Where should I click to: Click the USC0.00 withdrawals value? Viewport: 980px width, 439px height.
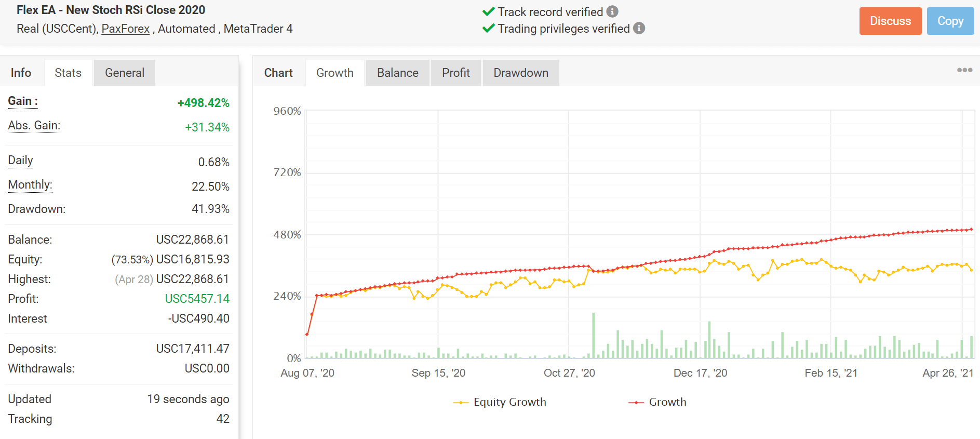pos(207,368)
